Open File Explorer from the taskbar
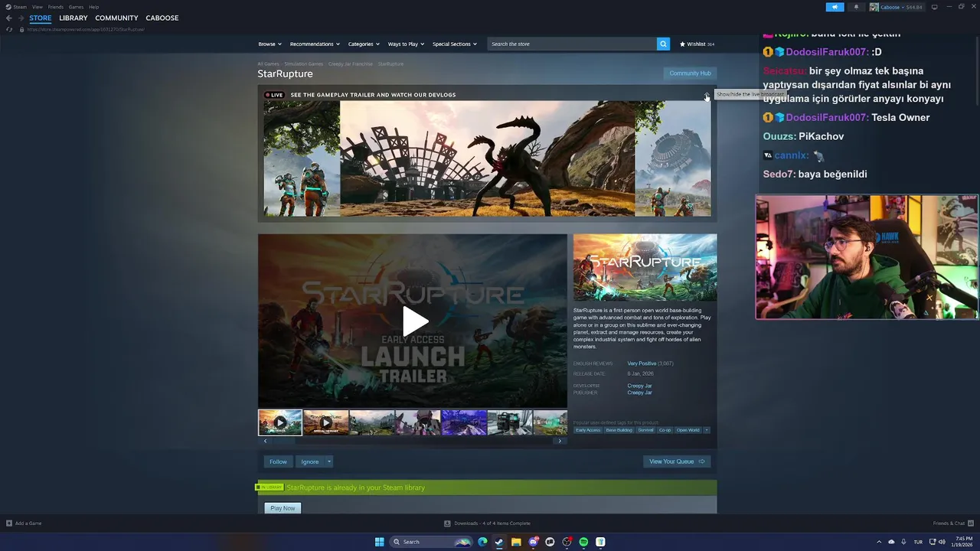980x551 pixels. (516, 542)
